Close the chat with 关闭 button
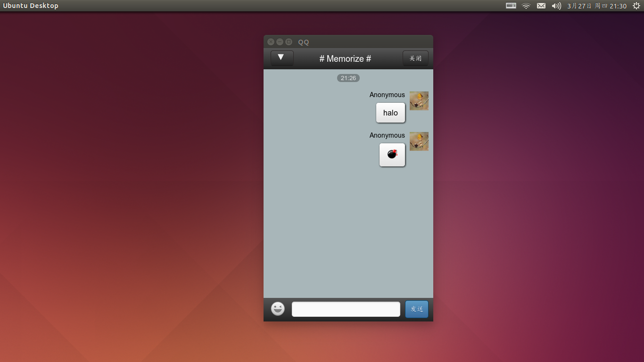This screenshot has width=644, height=362. (415, 58)
